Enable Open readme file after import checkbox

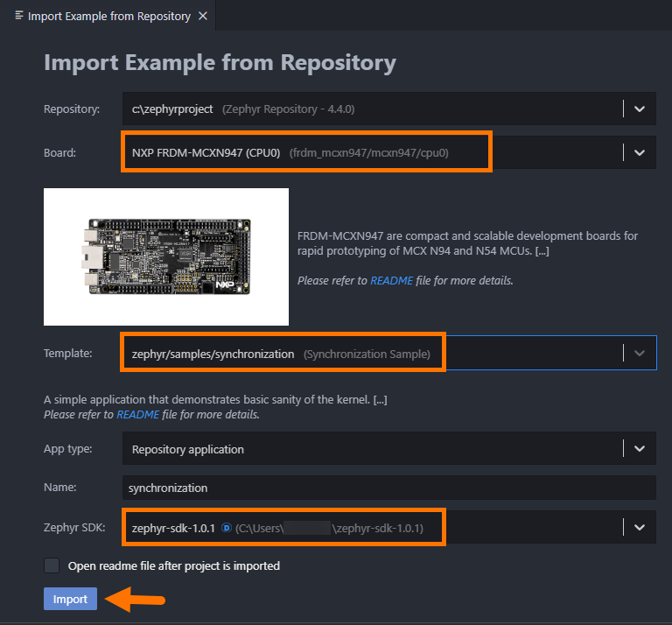point(52,565)
